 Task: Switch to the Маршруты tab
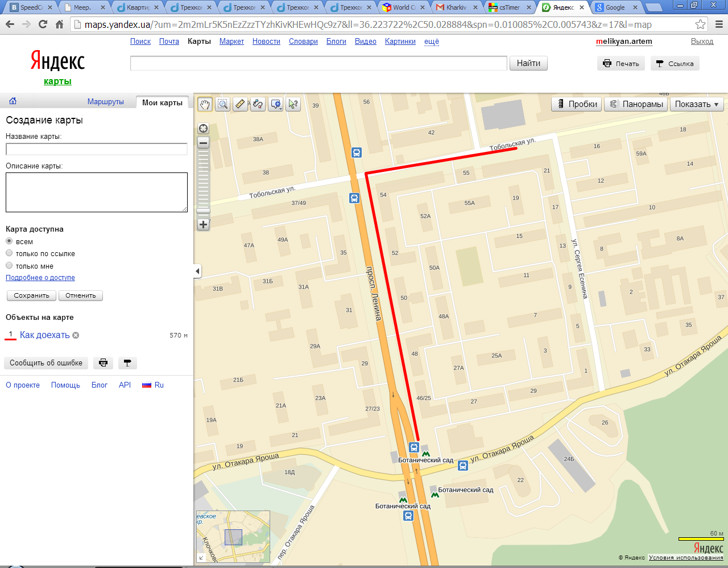(106, 102)
